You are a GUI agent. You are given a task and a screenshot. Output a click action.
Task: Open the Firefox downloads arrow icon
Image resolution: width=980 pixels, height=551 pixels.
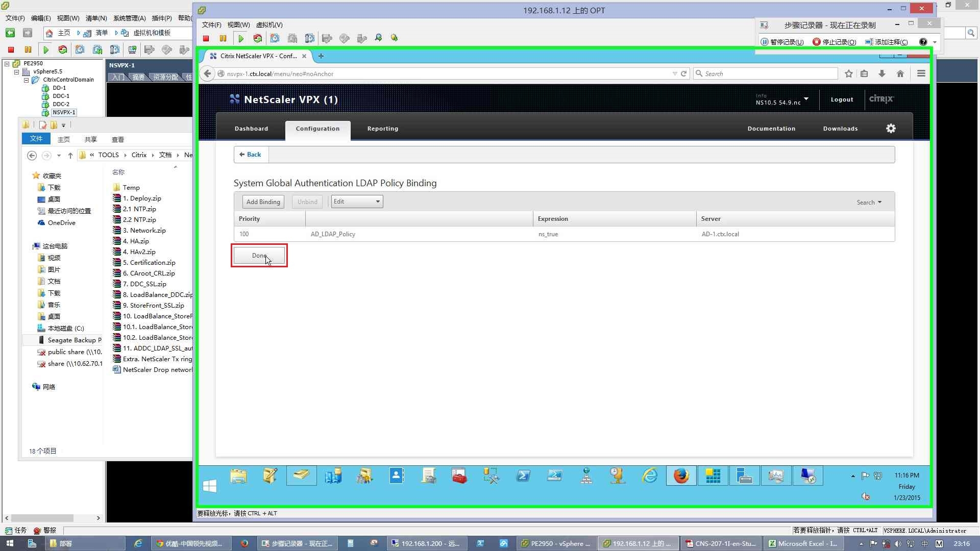tap(882, 73)
